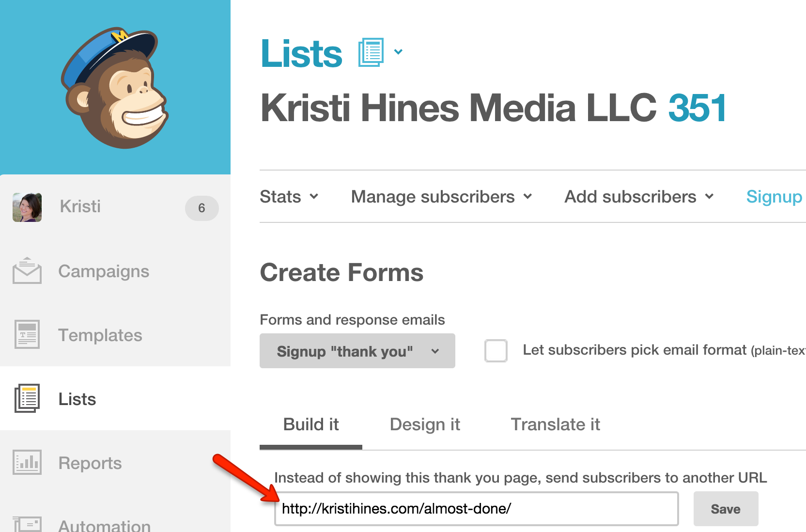Viewport: 806px width, 532px height.
Task: Switch to the Translate it tab
Action: pos(555,424)
